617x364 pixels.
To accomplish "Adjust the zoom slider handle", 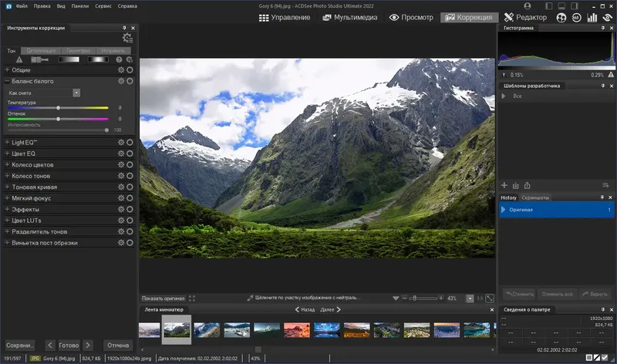I will click(x=414, y=298).
